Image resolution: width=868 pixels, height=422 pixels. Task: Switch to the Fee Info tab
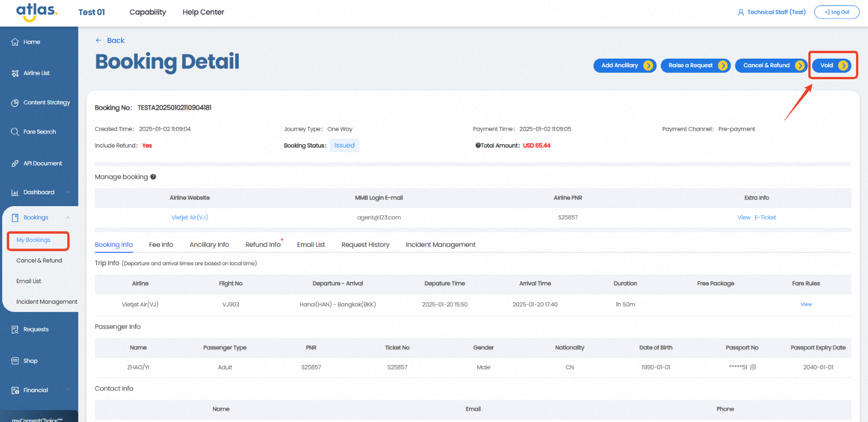tap(161, 245)
